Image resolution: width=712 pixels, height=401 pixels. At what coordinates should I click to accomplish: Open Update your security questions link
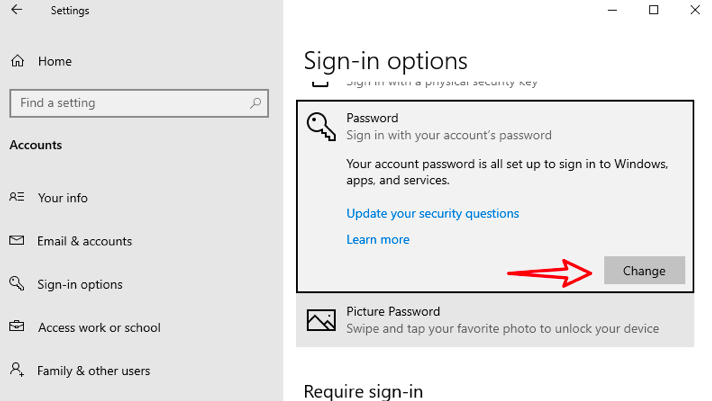pos(432,213)
